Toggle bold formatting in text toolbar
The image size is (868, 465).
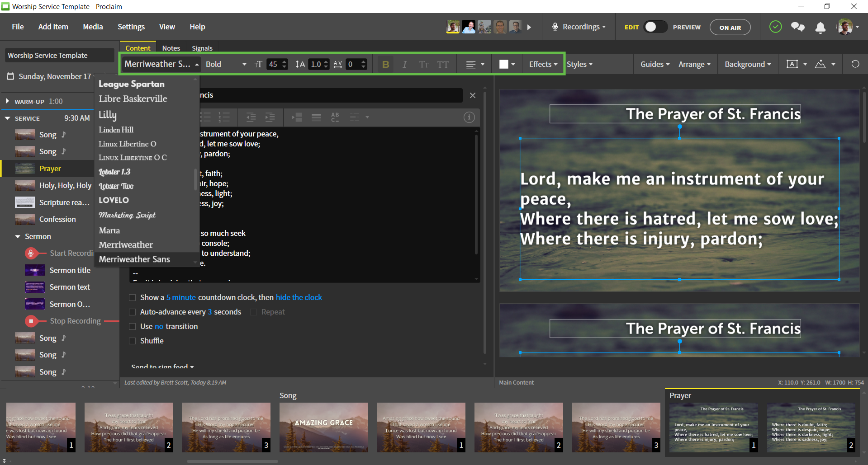click(385, 65)
